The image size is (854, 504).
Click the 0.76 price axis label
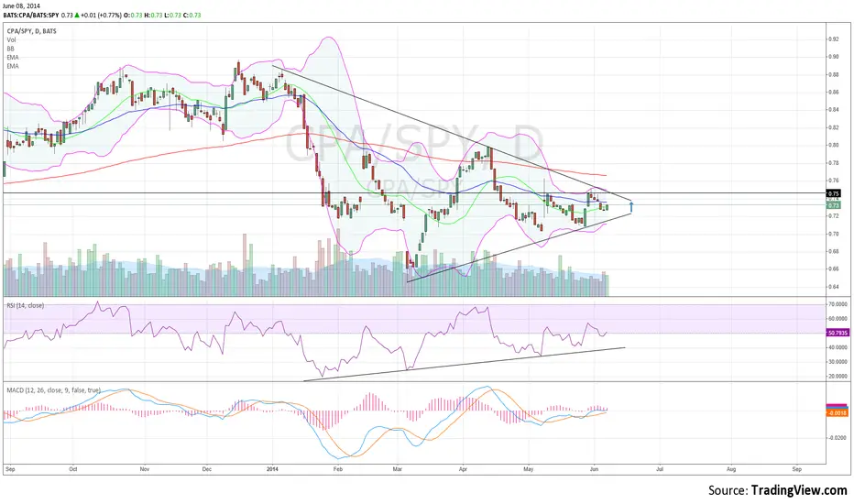(x=833, y=181)
